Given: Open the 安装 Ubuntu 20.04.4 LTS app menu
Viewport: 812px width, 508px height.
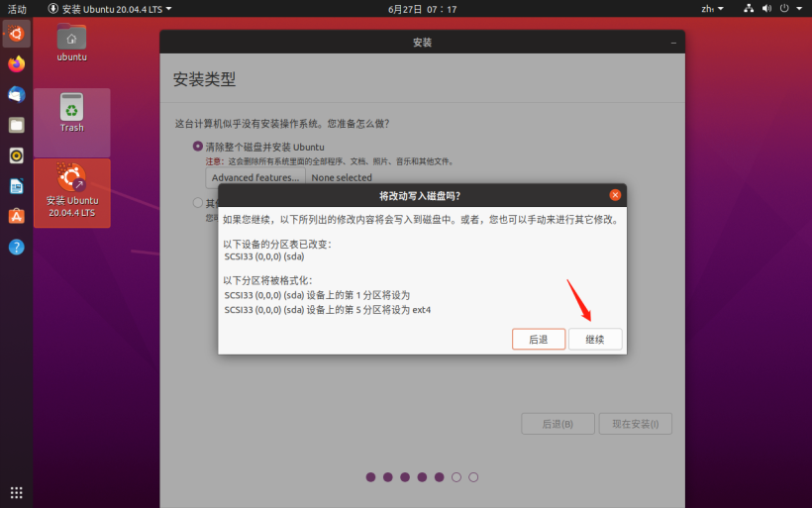Looking at the screenshot, I should (109, 9).
